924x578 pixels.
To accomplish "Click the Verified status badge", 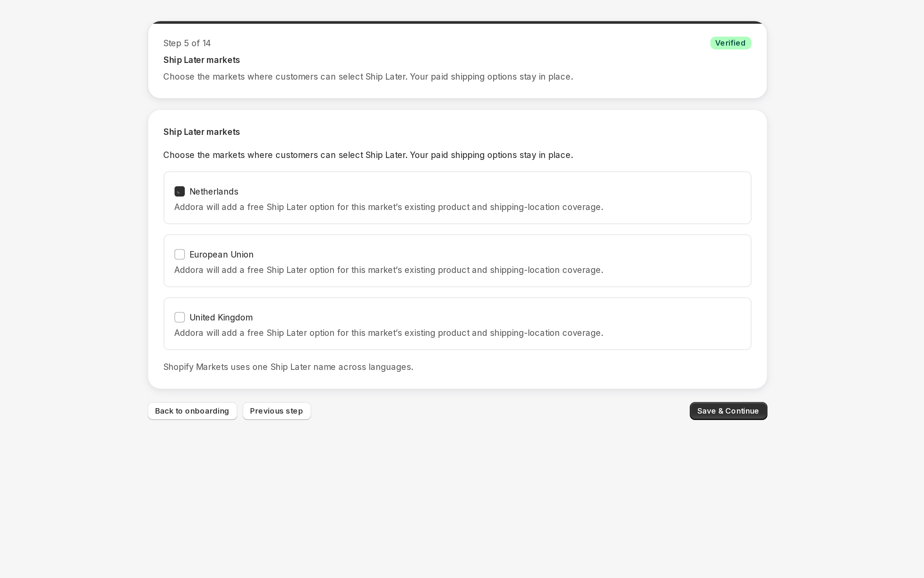I will click(x=731, y=43).
